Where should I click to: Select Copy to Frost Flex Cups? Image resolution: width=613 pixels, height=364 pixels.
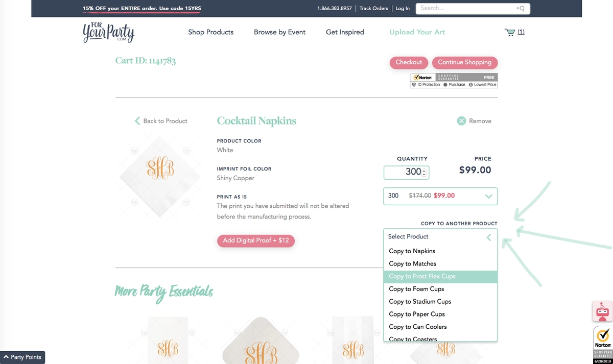[x=422, y=276]
